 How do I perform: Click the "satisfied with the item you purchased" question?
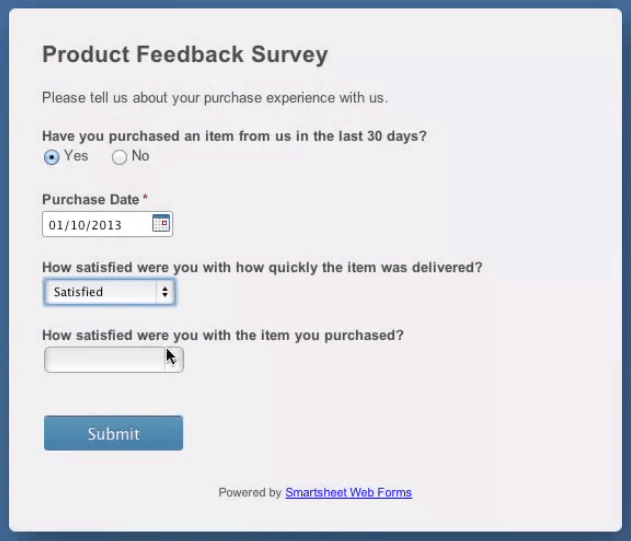point(223,336)
